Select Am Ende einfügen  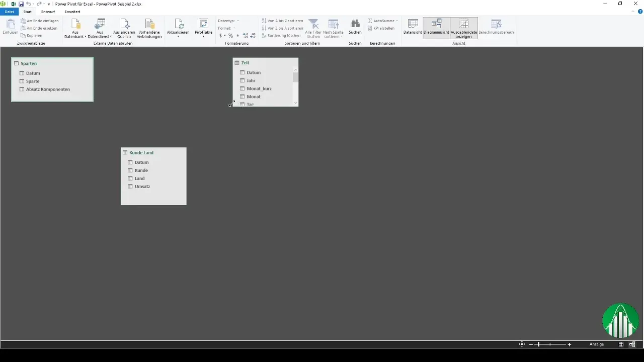[40, 21]
